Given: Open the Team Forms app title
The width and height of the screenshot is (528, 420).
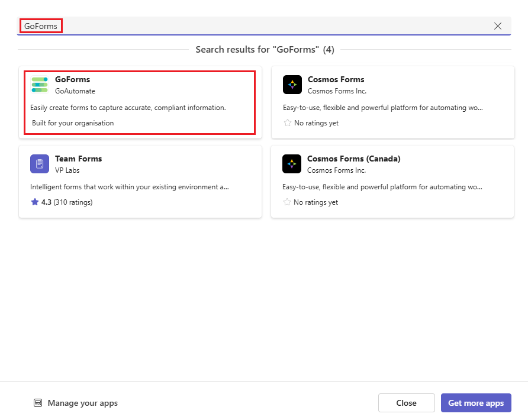Looking at the screenshot, I should tap(79, 159).
